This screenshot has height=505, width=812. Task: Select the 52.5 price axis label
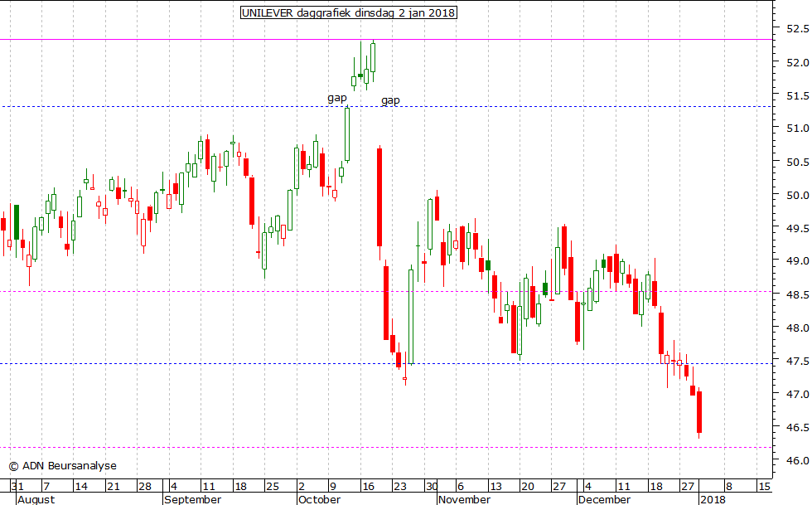(x=797, y=28)
